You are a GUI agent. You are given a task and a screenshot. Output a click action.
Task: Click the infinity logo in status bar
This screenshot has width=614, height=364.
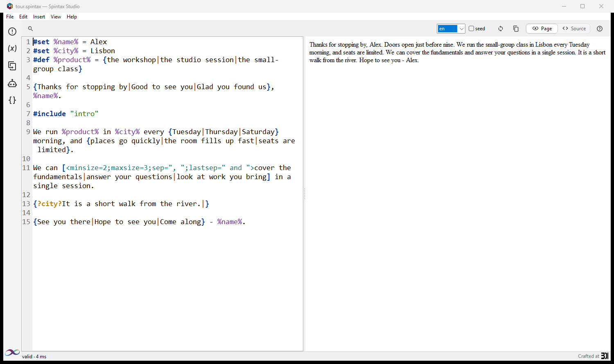12,353
